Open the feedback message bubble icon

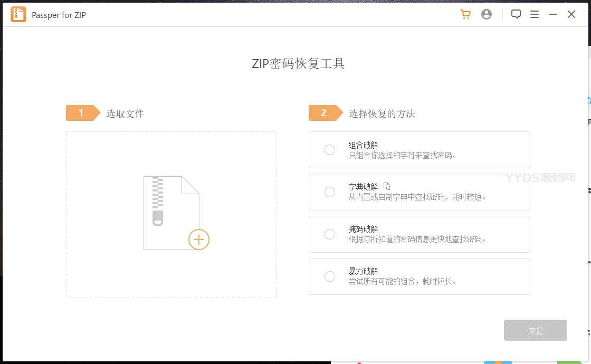(x=516, y=15)
